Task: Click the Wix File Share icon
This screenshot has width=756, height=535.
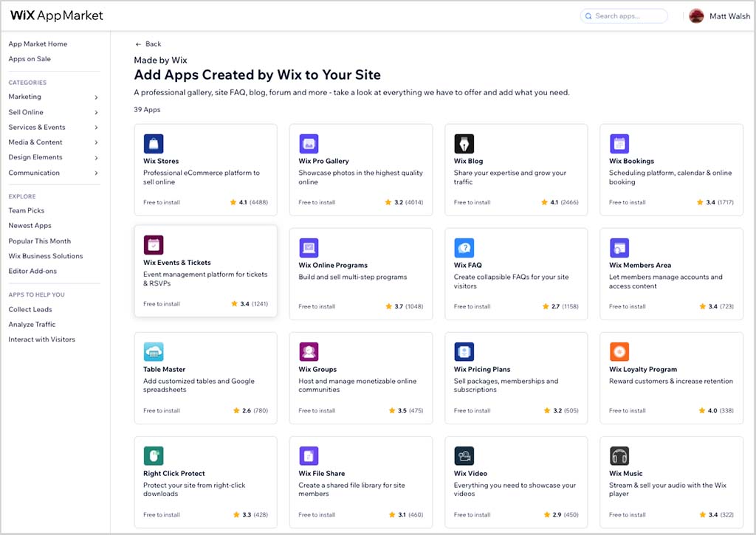Action: tap(309, 456)
